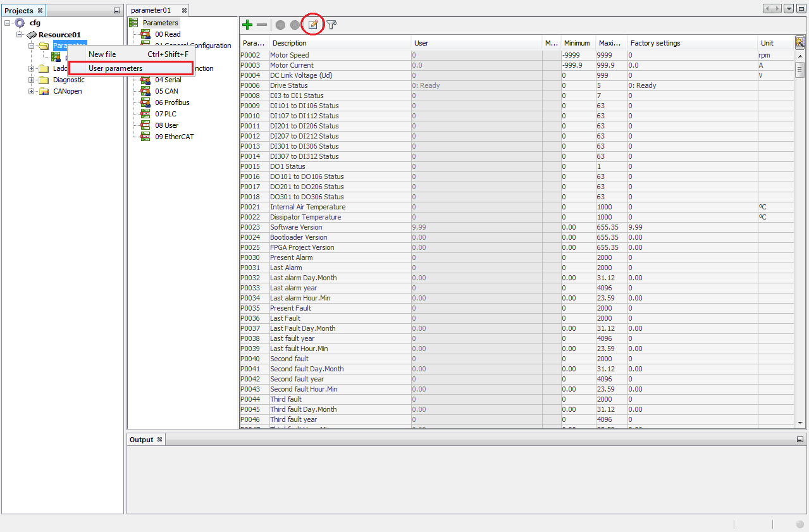Minimize the Projects panel

click(x=116, y=11)
